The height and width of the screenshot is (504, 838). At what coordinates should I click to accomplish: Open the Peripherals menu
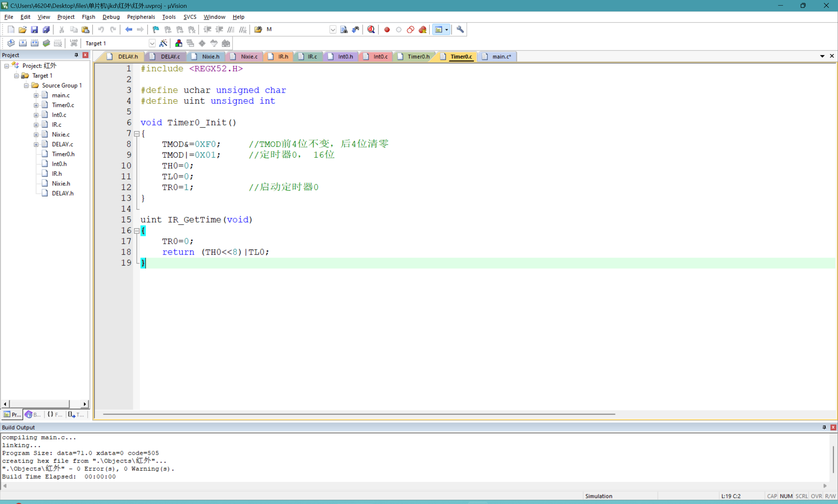click(141, 17)
